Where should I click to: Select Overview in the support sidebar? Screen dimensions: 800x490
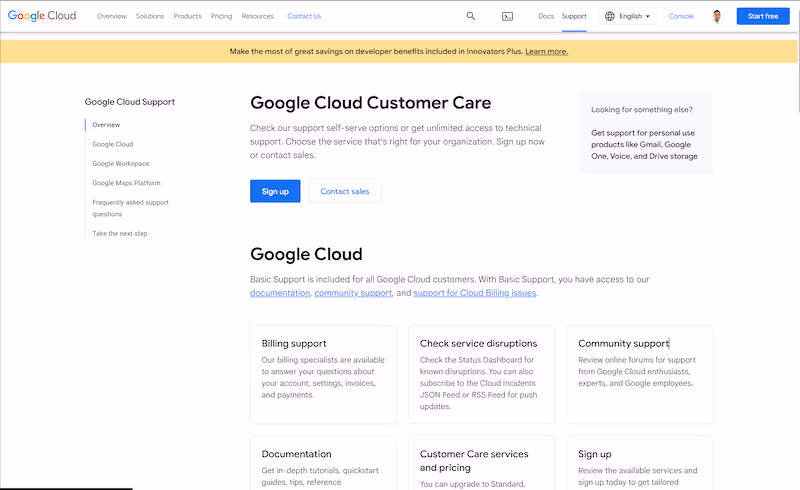coord(106,125)
